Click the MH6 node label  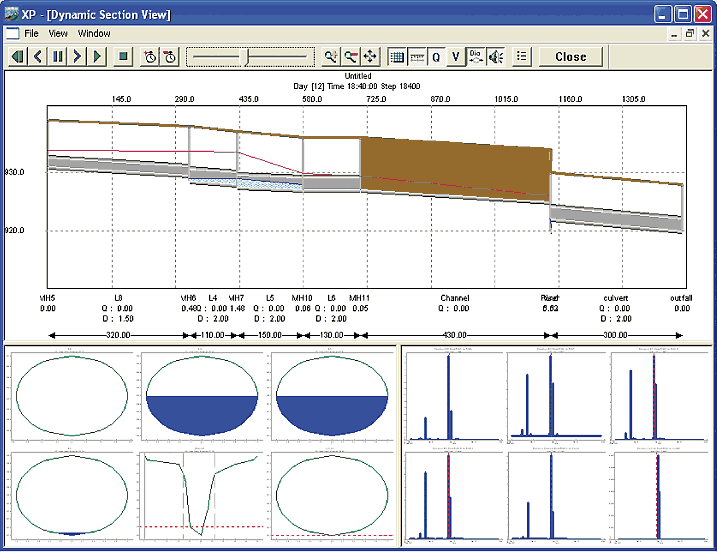click(x=188, y=298)
